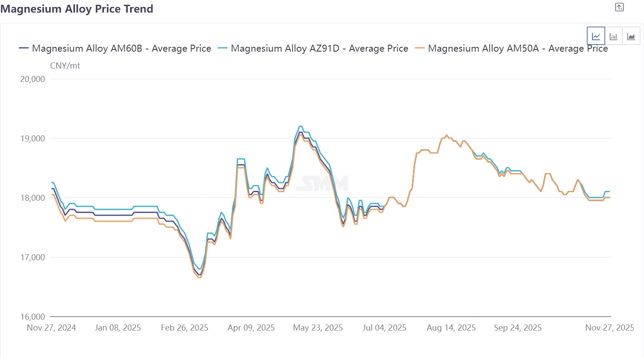Click the orange AM50A legend line marker

(x=419, y=48)
